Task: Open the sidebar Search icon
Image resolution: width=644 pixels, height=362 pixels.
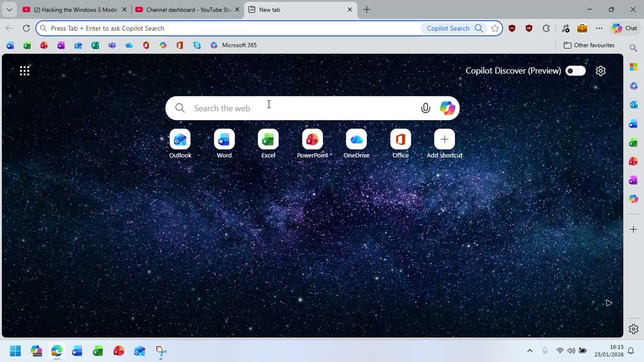Action: pos(633,48)
